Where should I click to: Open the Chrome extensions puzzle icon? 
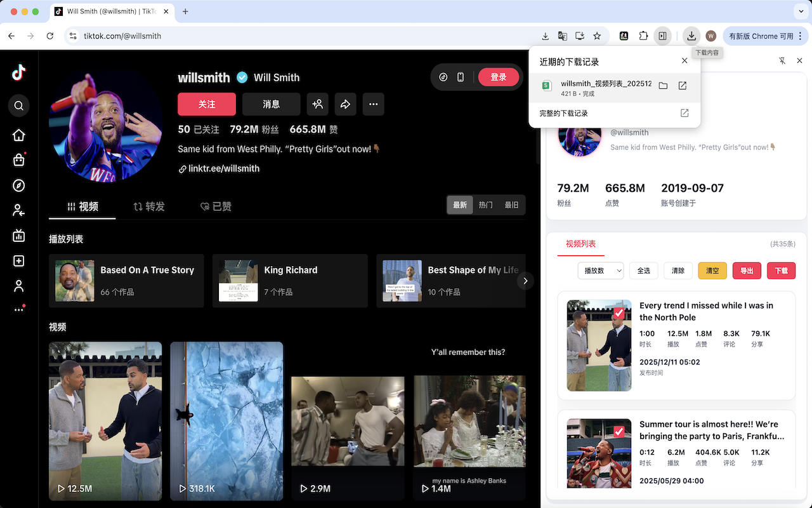pos(643,36)
